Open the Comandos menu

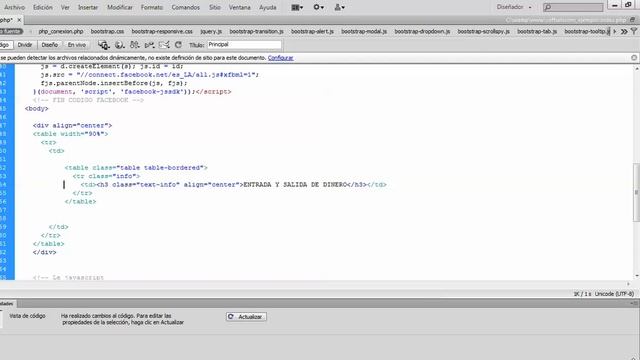(186, 7)
